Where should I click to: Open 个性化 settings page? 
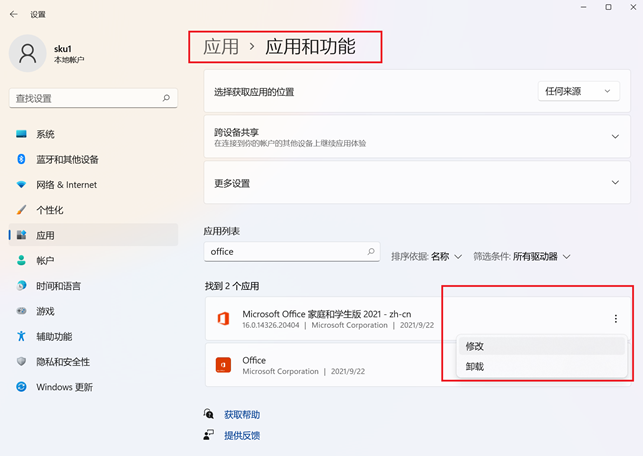pos(50,210)
